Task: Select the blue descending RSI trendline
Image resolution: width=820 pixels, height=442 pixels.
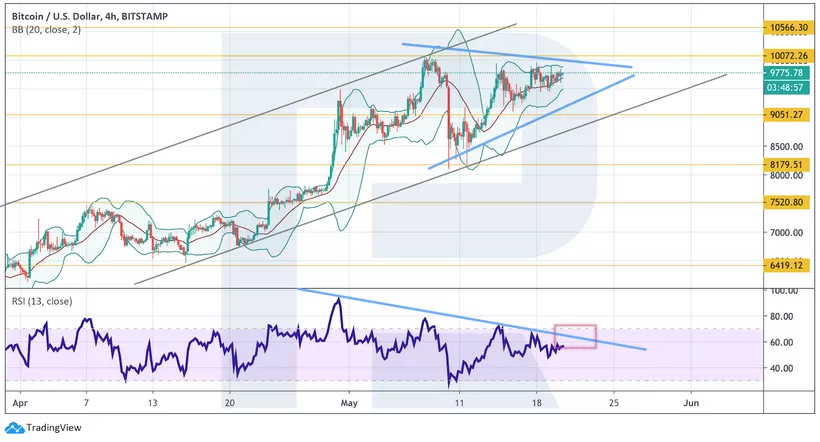Action: pyautogui.click(x=470, y=319)
